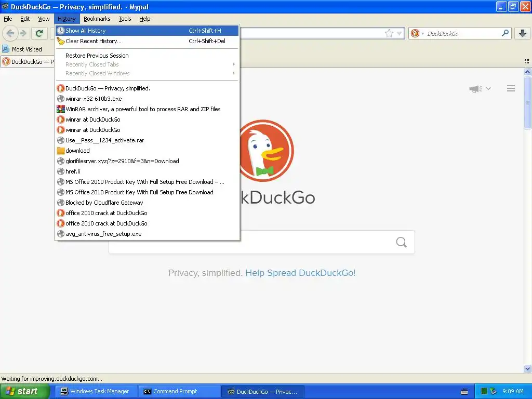The width and height of the screenshot is (532, 399).
Task: Click inside the DuckDuckGo page search field
Action: [x=262, y=242]
